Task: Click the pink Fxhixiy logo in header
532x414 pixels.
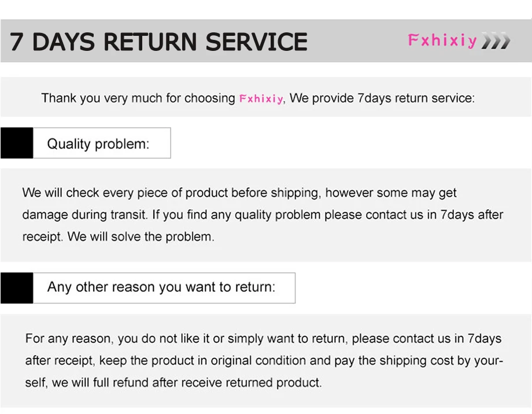Action: pos(442,40)
